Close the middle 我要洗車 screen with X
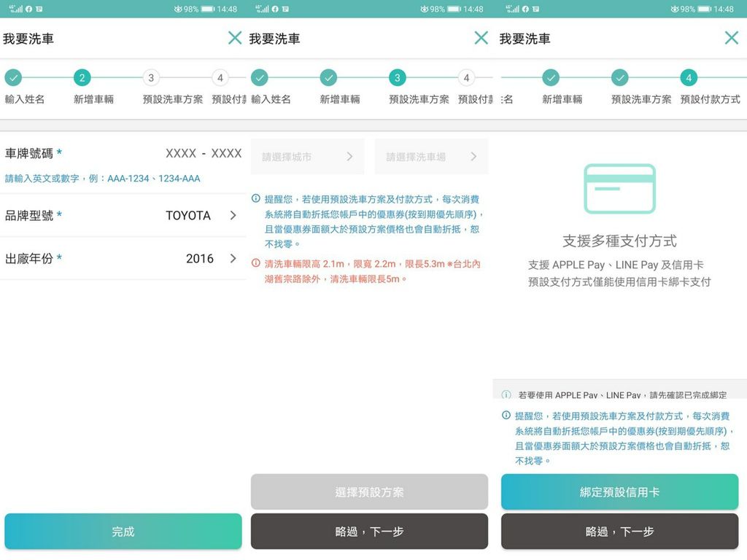 pyautogui.click(x=481, y=38)
